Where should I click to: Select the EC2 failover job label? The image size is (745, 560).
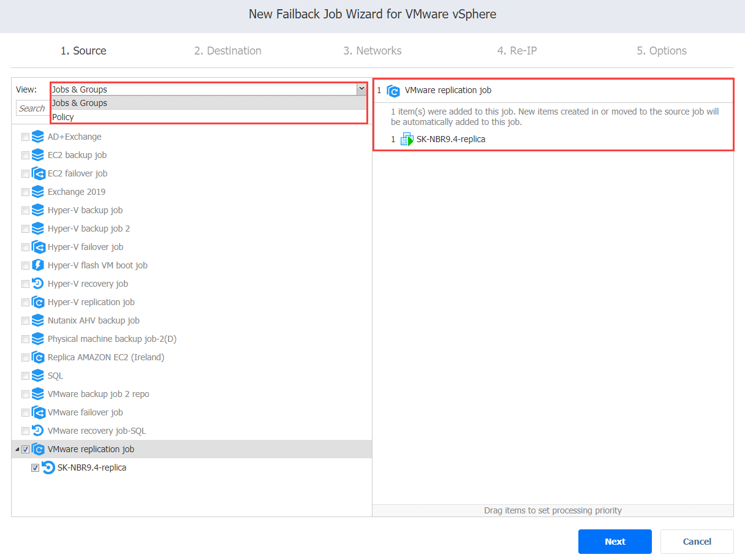pyautogui.click(x=78, y=173)
